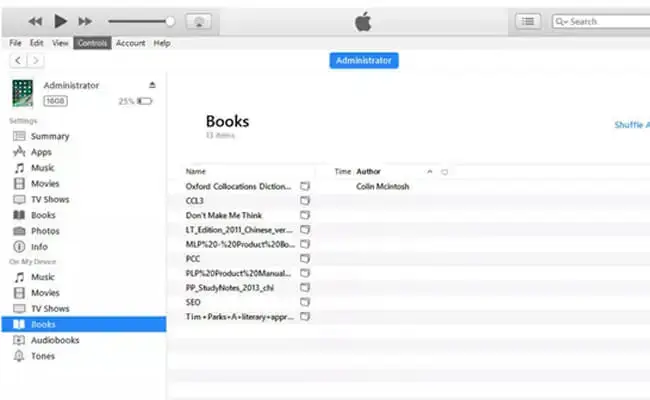This screenshot has width=650, height=400.
Task: Click Colin McIntosh author cell
Action: (383, 187)
